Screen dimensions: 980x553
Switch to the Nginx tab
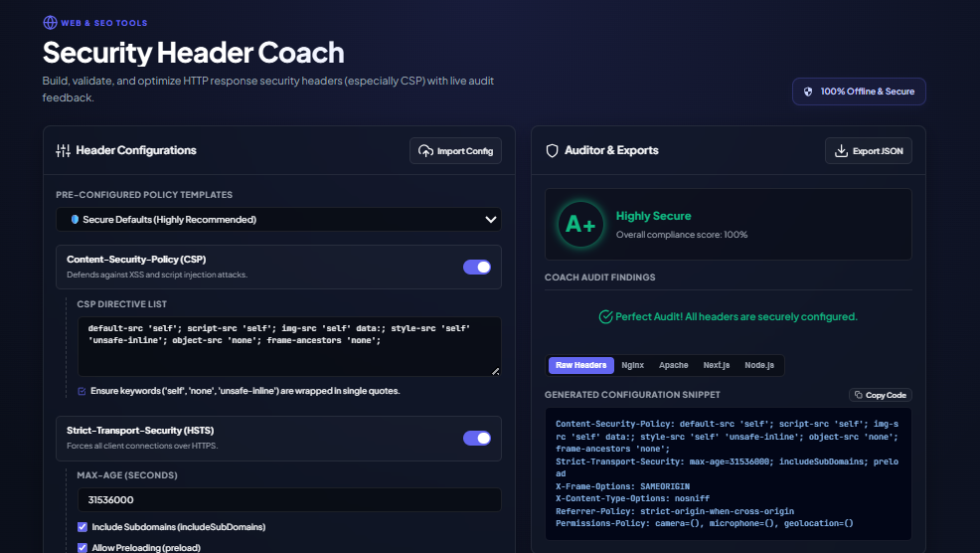click(x=632, y=365)
